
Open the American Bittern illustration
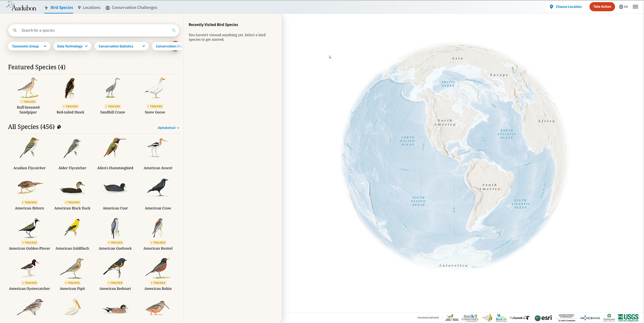(29, 187)
